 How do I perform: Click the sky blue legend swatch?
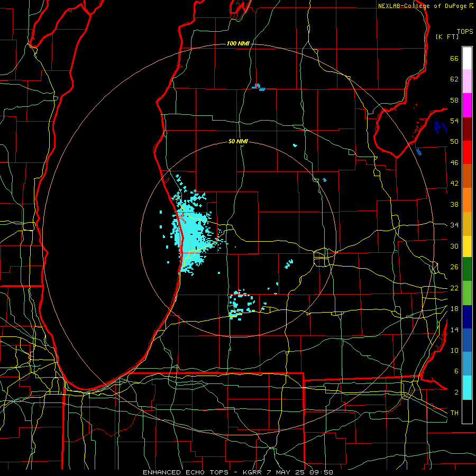(x=467, y=364)
